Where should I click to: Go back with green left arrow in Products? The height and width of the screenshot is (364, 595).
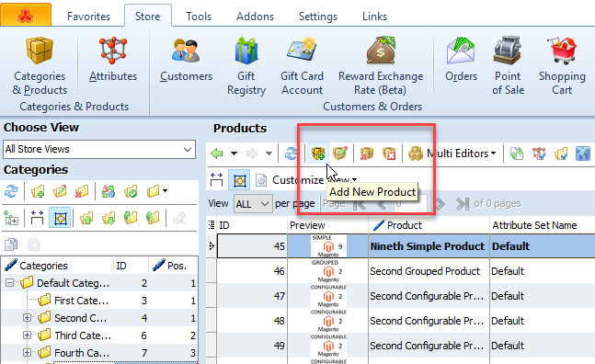point(217,154)
